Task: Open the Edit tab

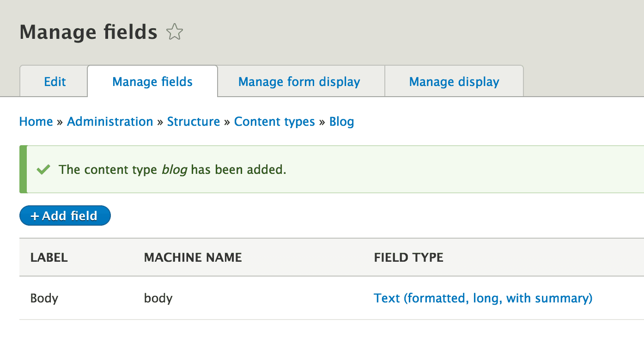Action: tap(55, 82)
